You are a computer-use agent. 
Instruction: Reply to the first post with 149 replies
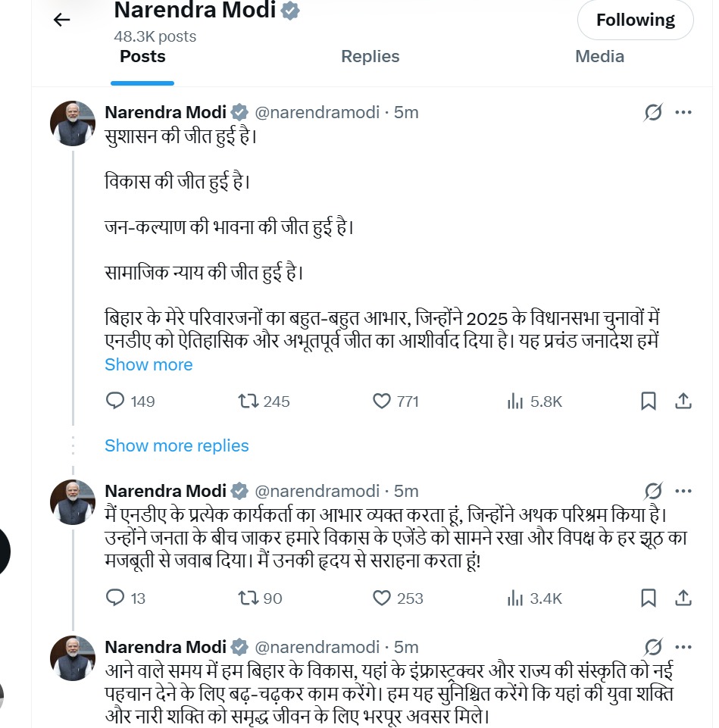pyautogui.click(x=115, y=401)
